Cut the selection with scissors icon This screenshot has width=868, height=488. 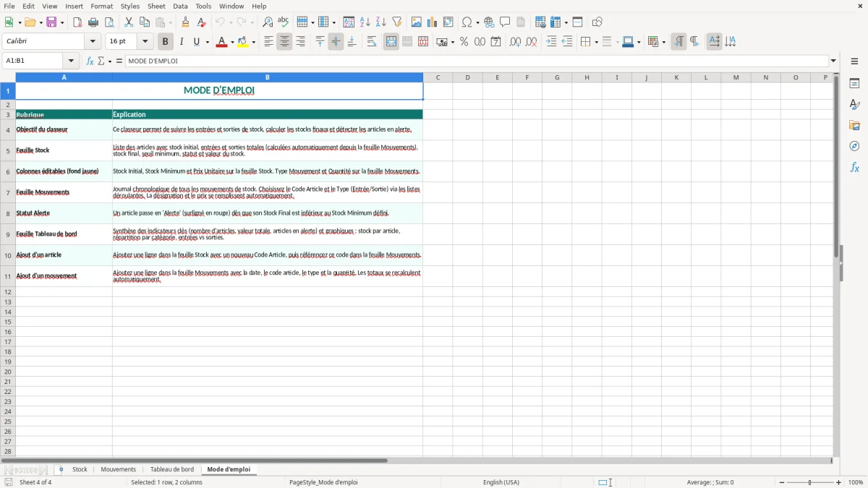click(128, 22)
